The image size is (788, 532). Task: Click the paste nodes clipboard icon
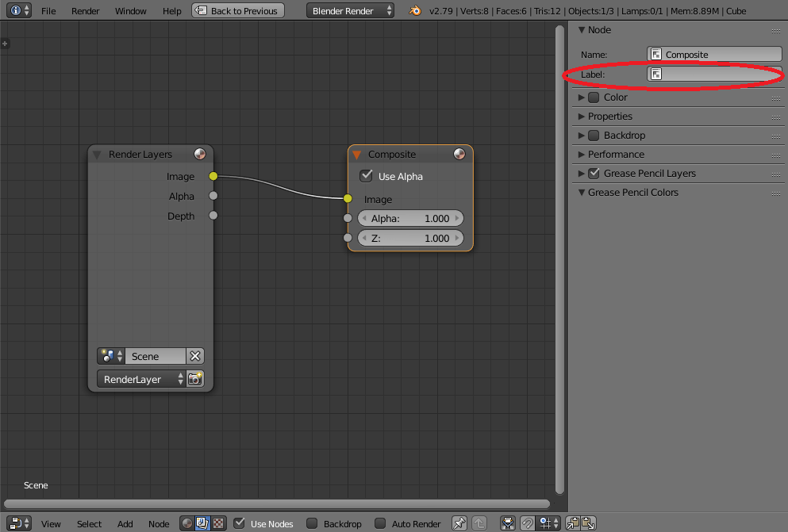click(588, 523)
